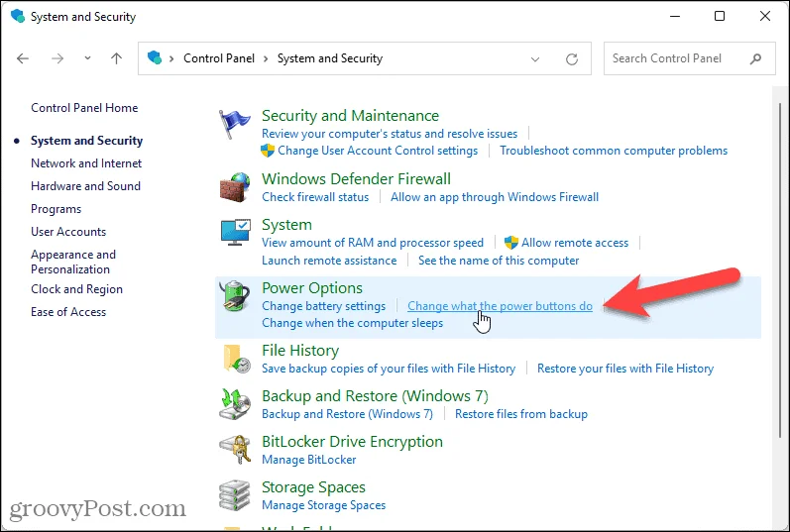The image size is (790, 532).
Task: Refresh the Control Panel view
Action: [572, 58]
